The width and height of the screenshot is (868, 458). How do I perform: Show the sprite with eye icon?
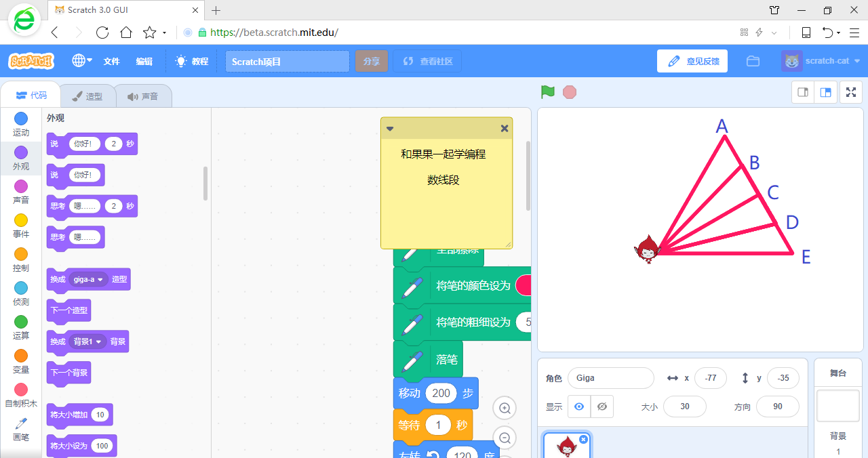click(579, 407)
